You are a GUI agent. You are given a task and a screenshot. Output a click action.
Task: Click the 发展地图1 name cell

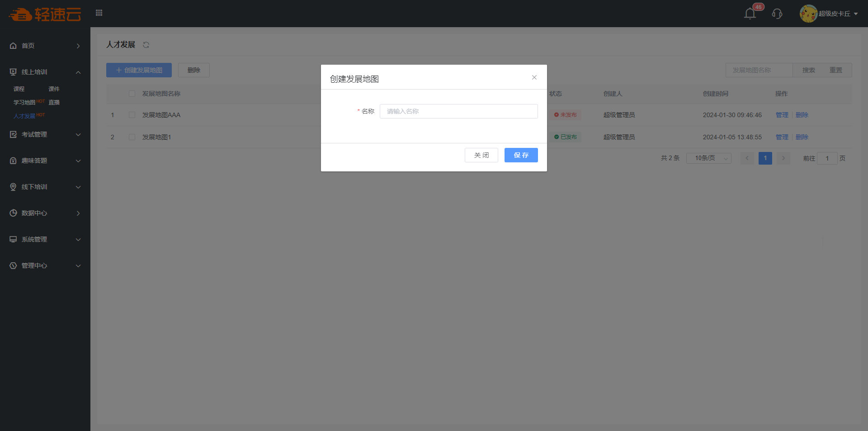click(x=157, y=137)
